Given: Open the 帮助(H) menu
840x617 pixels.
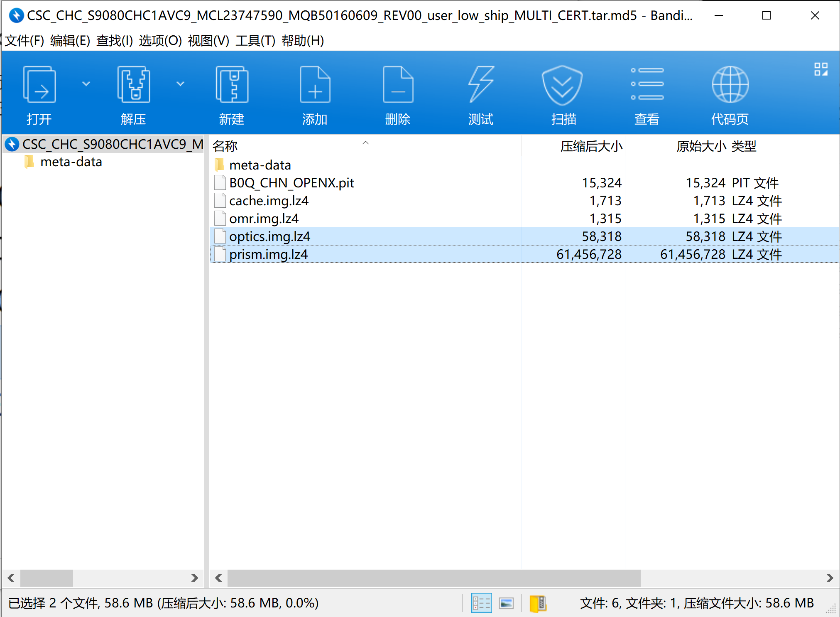Looking at the screenshot, I should 303,41.
